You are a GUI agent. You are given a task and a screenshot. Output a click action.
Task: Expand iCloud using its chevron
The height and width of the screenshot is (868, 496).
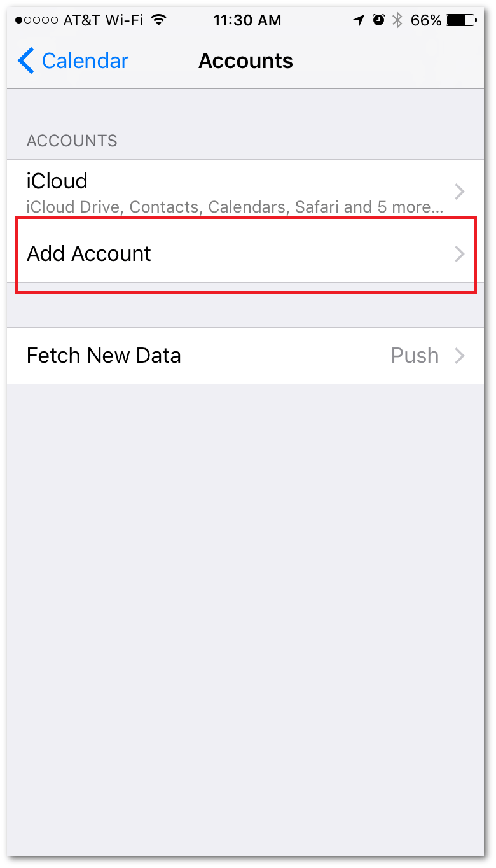click(460, 191)
